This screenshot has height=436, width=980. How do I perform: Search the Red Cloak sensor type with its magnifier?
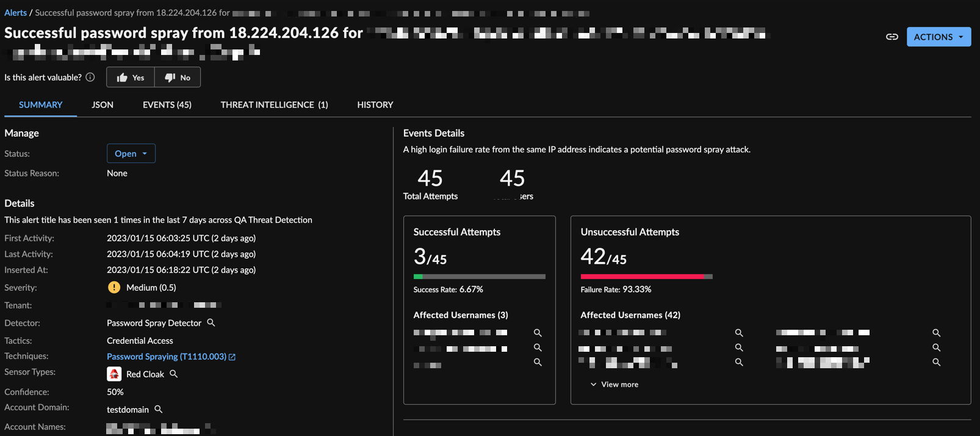click(174, 374)
